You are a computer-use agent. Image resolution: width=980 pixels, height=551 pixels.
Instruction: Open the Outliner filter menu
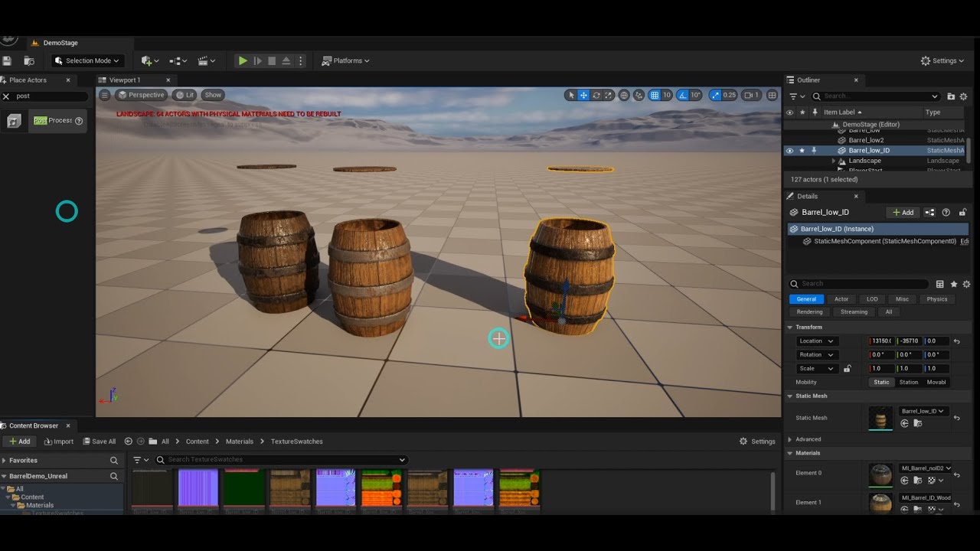796,96
